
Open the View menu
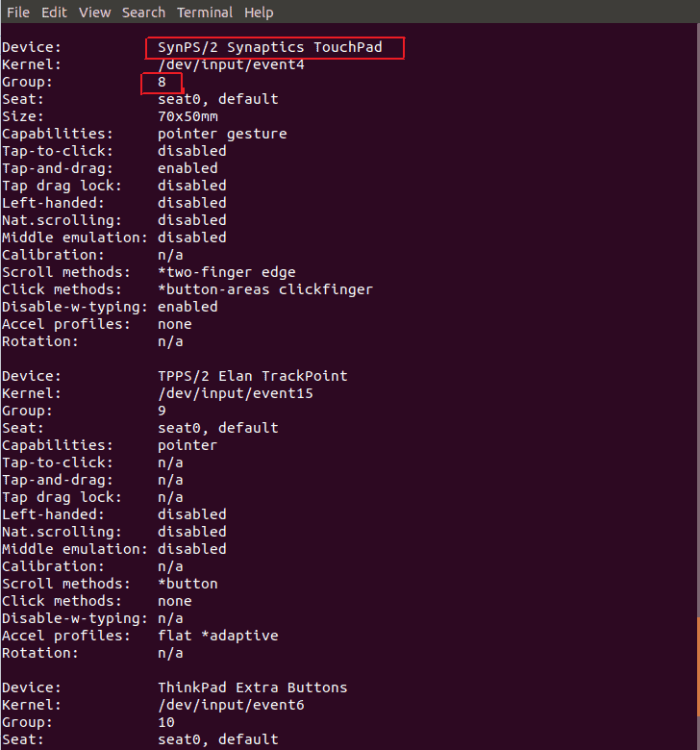95,12
